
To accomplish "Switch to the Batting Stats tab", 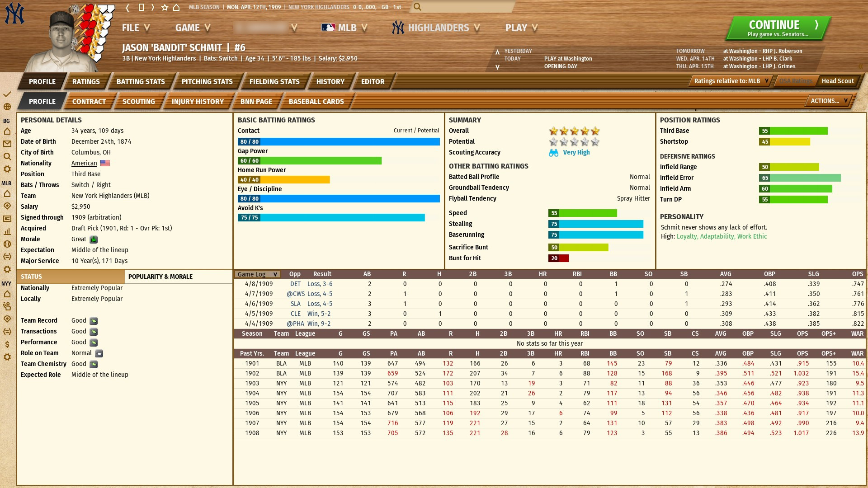I will pos(141,82).
